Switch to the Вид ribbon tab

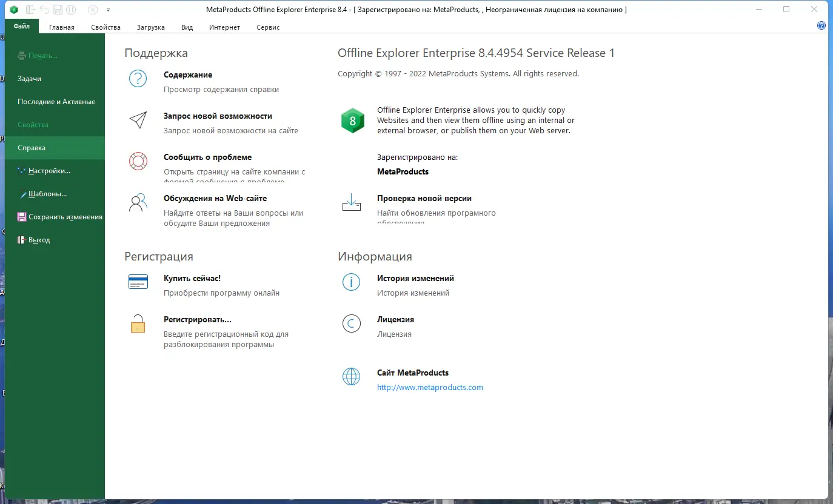coord(187,27)
